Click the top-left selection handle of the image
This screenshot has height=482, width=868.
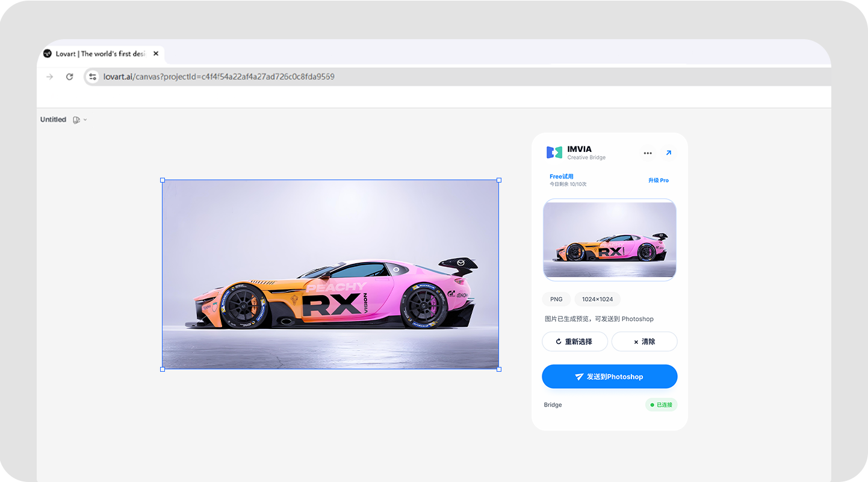click(163, 180)
